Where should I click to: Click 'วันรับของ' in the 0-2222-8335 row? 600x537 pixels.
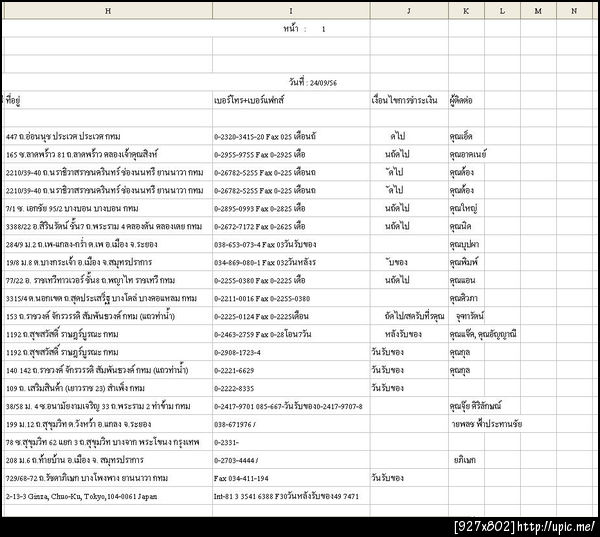tap(409, 388)
